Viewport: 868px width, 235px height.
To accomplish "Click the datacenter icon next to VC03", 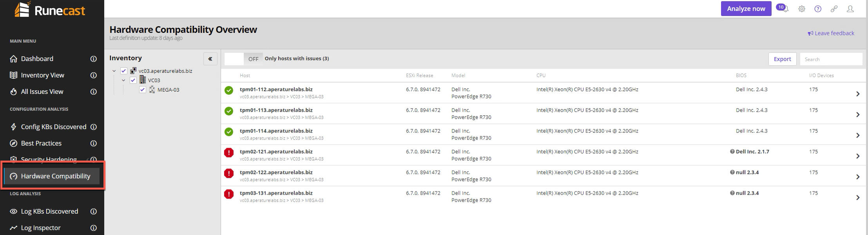I will click(143, 80).
